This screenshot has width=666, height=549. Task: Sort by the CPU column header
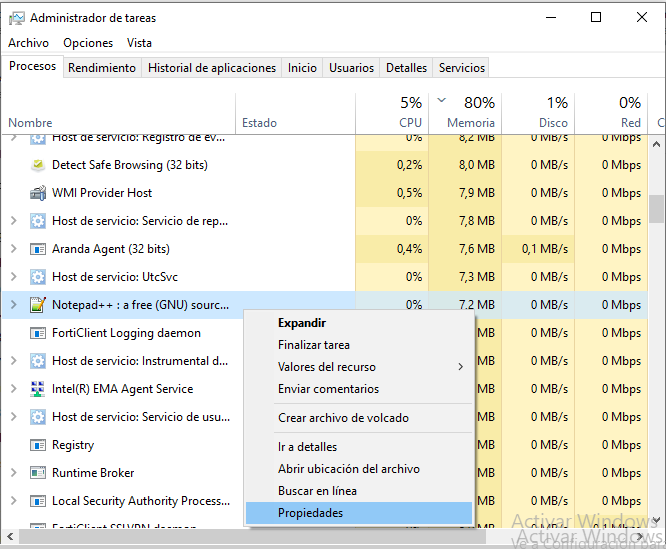coord(392,113)
